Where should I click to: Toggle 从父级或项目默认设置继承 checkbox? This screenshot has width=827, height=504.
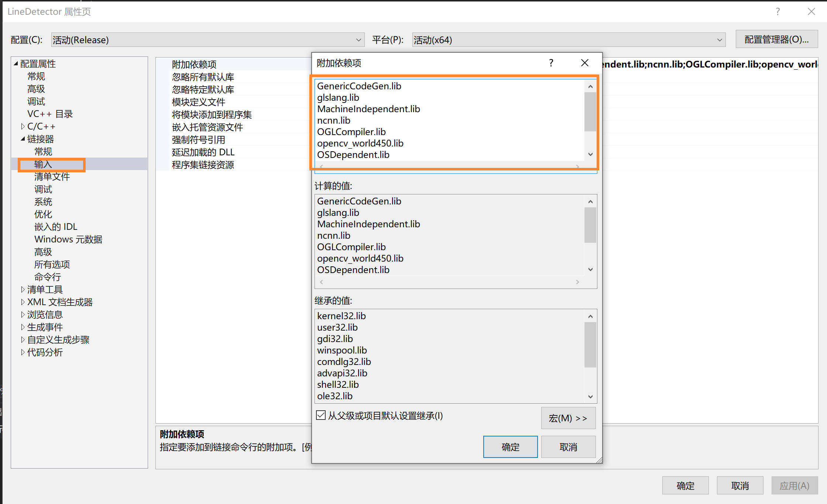tap(321, 415)
